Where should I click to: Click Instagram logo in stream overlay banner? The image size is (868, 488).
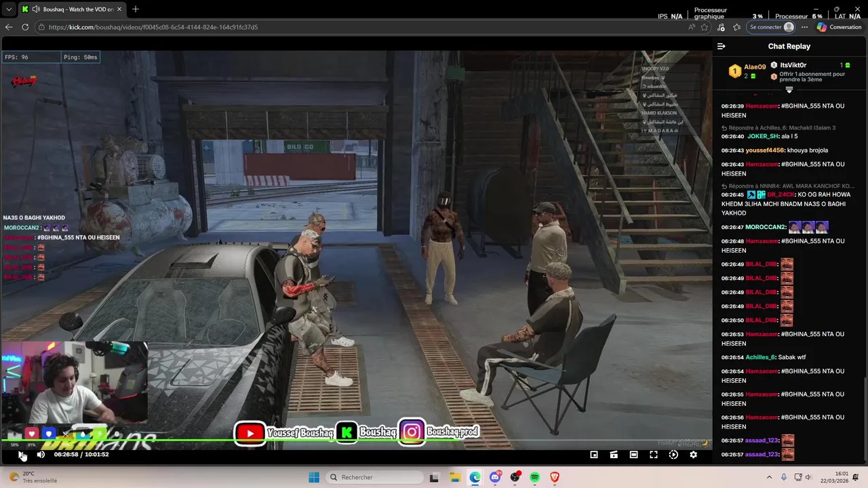click(x=412, y=432)
